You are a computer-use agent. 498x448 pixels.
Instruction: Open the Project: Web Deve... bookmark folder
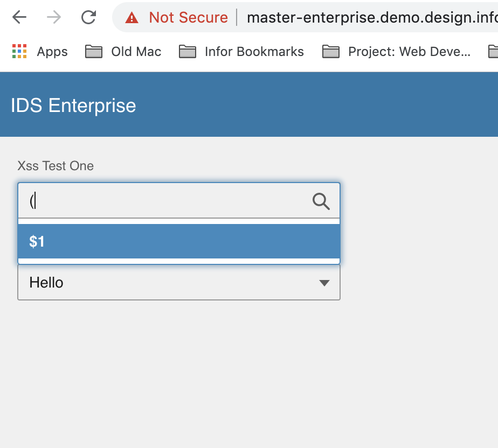(x=396, y=51)
